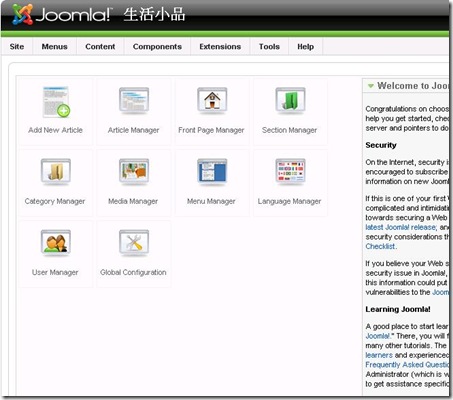Click the 生活小品 site title

[154, 15]
